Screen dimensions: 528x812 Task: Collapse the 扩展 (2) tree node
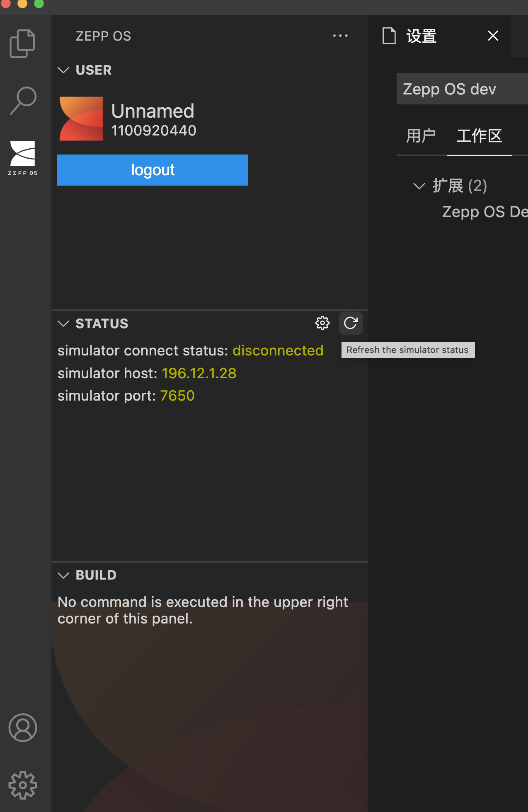419,186
